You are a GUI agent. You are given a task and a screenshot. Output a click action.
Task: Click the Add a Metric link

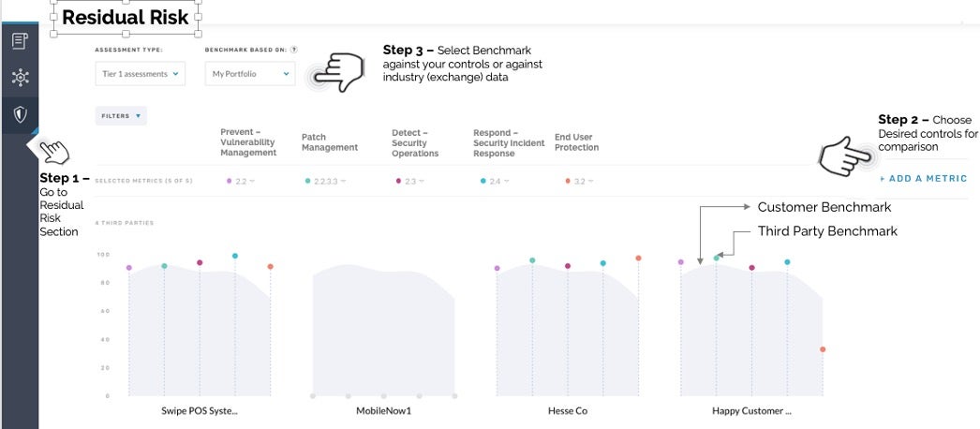pos(923,179)
